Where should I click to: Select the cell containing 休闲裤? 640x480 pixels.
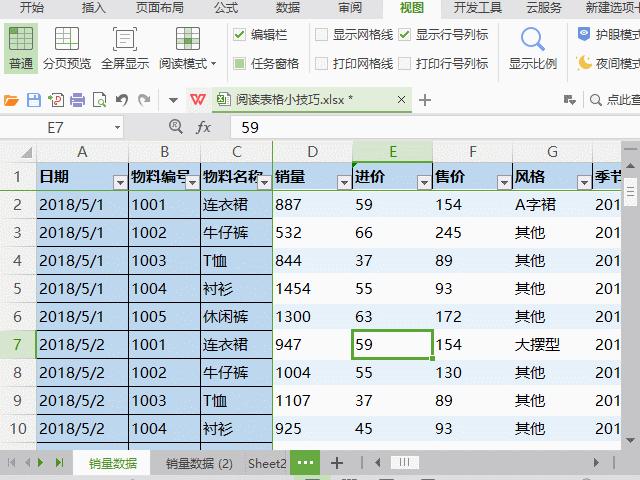(236, 317)
